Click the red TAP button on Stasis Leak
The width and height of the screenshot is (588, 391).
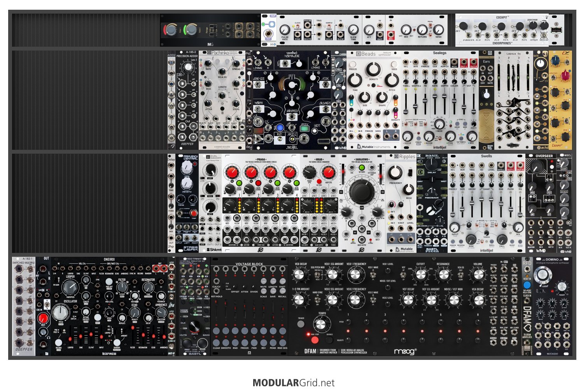point(193,213)
